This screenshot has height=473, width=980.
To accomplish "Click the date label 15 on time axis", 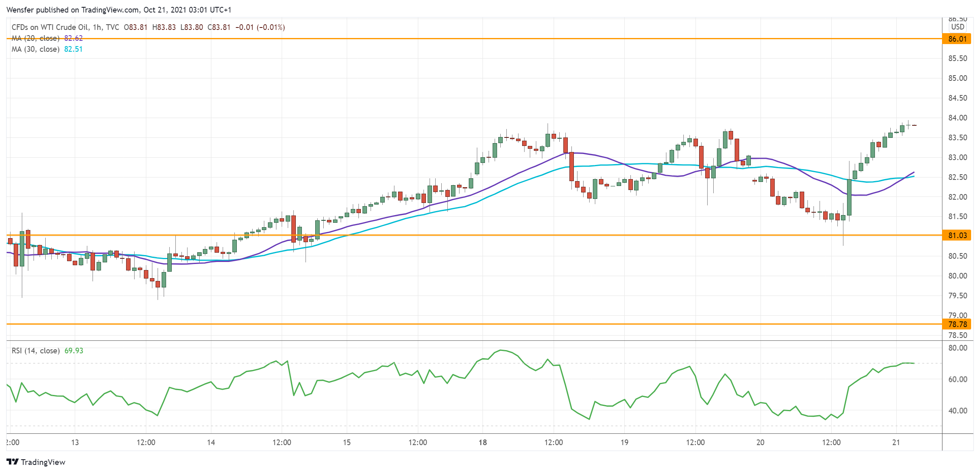I will (x=347, y=442).
